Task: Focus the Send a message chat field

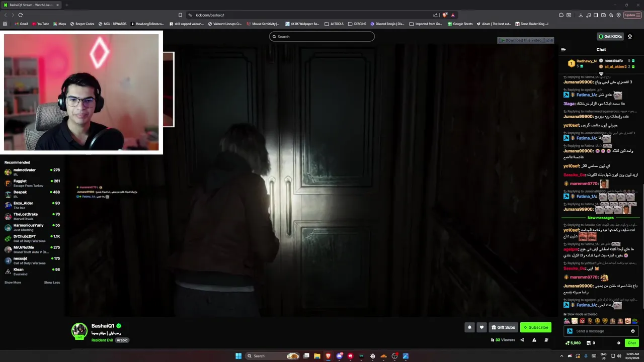Action: coord(601,331)
